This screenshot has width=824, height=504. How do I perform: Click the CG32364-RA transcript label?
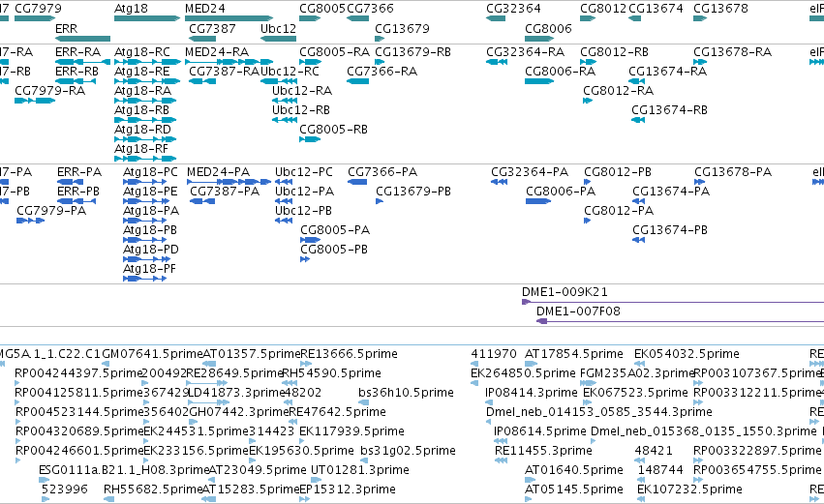pos(525,52)
